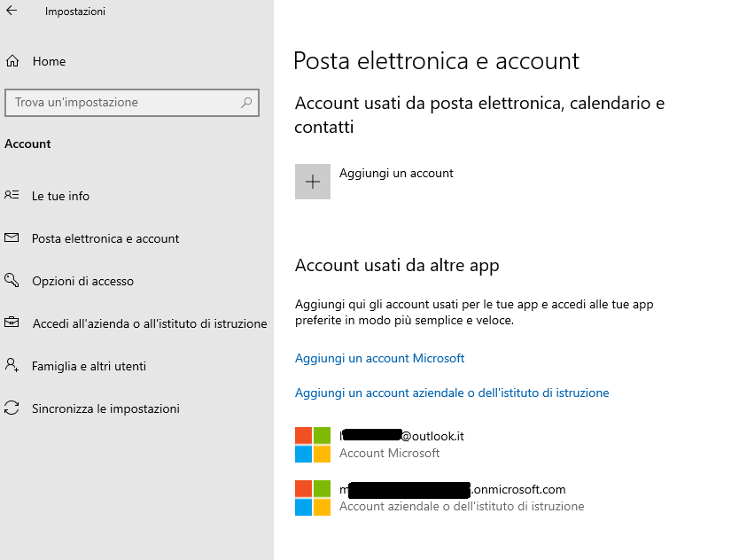Screen dimensions: 739x560
Task: Click the person-card icon beside Le tue info
Action: [x=12, y=195]
